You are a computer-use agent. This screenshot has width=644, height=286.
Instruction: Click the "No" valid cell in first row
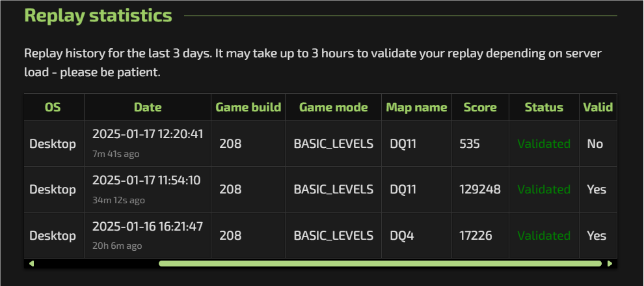pyautogui.click(x=595, y=144)
